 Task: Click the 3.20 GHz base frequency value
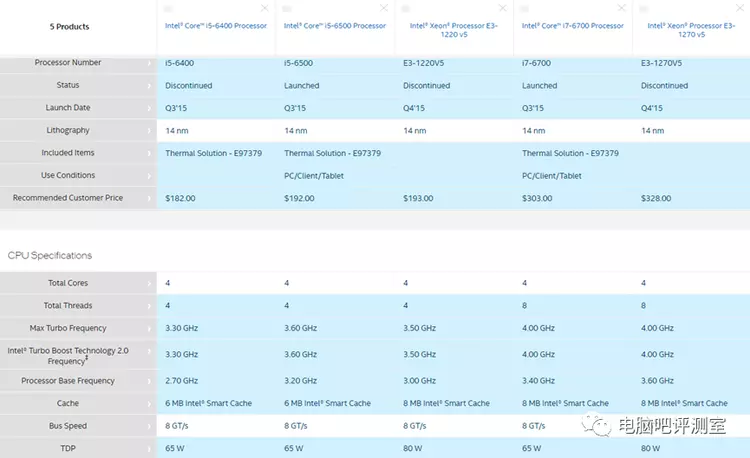coord(300,381)
